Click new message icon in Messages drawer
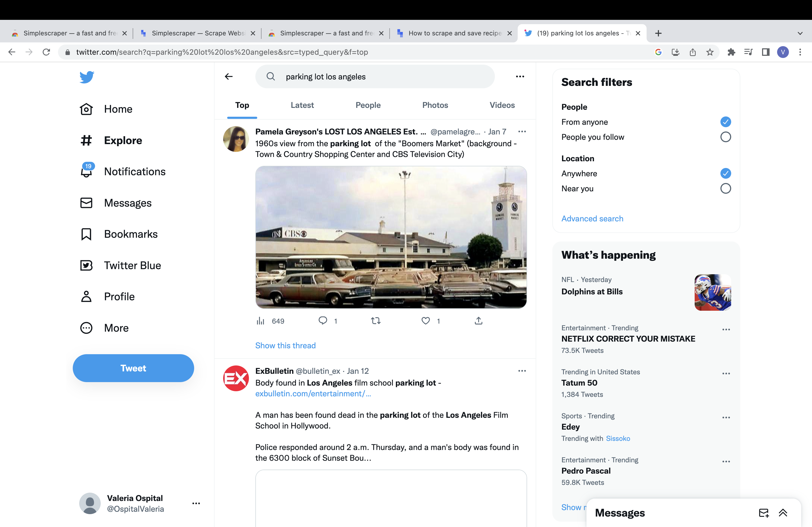The height and width of the screenshot is (527, 812). [x=764, y=513]
